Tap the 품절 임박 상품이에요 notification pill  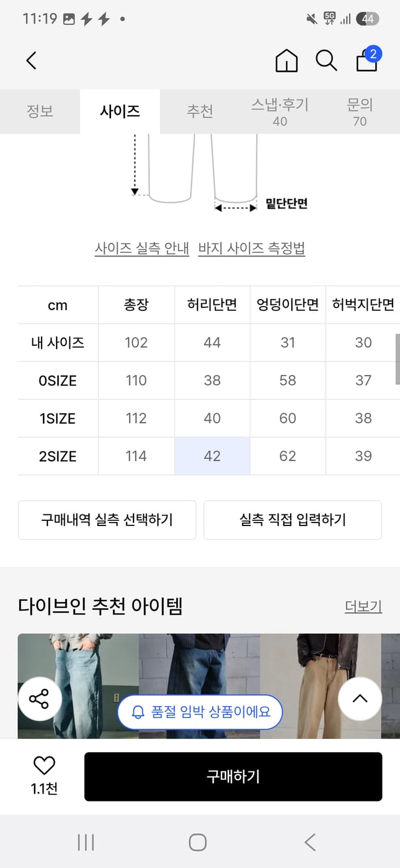click(x=200, y=712)
